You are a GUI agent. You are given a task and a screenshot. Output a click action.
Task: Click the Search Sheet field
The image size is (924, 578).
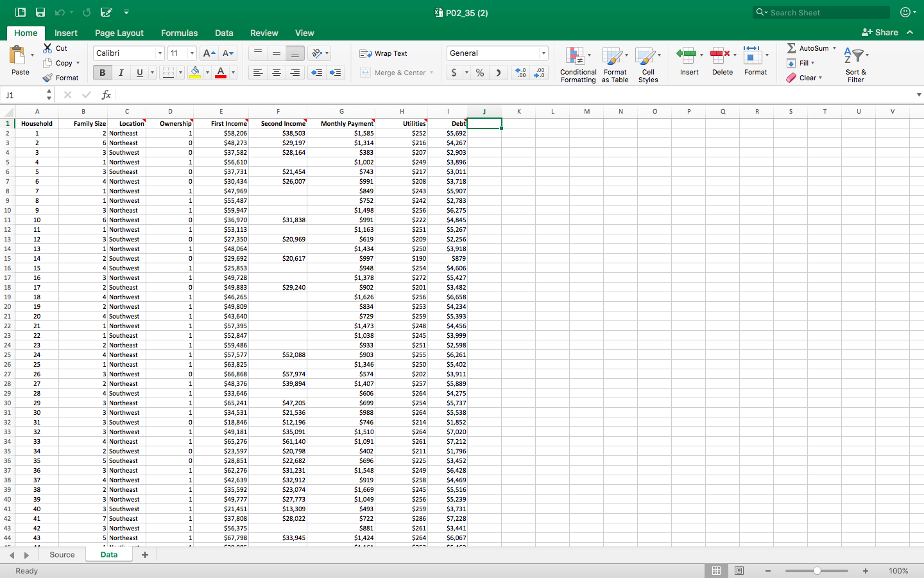click(x=821, y=12)
